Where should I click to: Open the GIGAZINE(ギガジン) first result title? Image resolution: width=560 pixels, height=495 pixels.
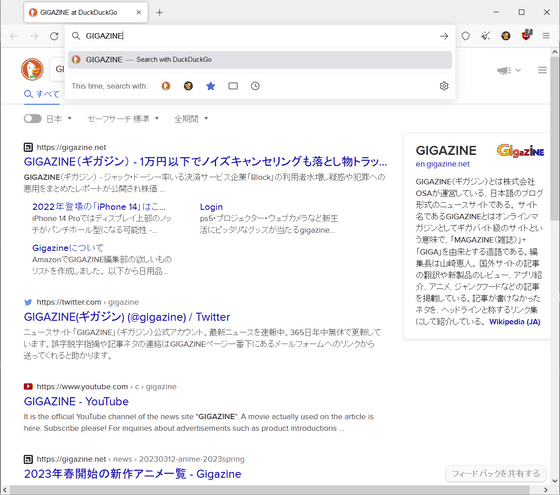pyautogui.click(x=205, y=162)
